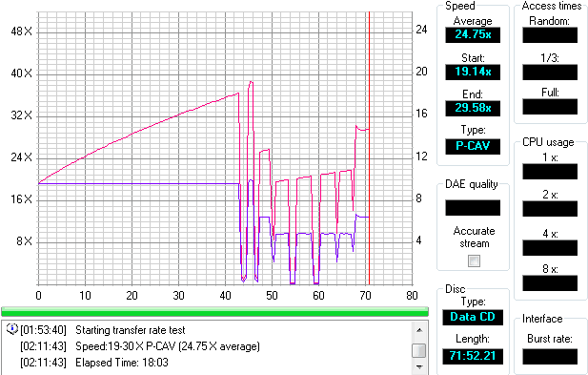Screen dimensions: 588x375
Task: Click the empty DAE quality field
Action: pos(473,208)
